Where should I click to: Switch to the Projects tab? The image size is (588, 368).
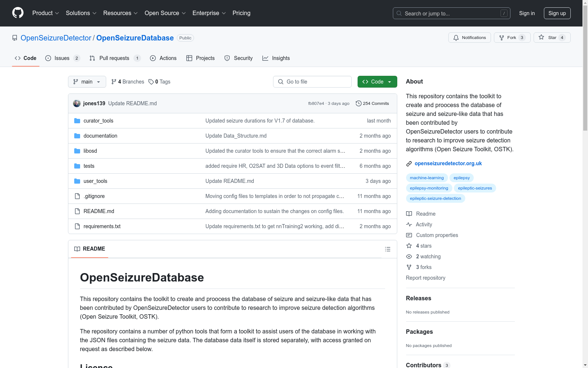(201, 58)
